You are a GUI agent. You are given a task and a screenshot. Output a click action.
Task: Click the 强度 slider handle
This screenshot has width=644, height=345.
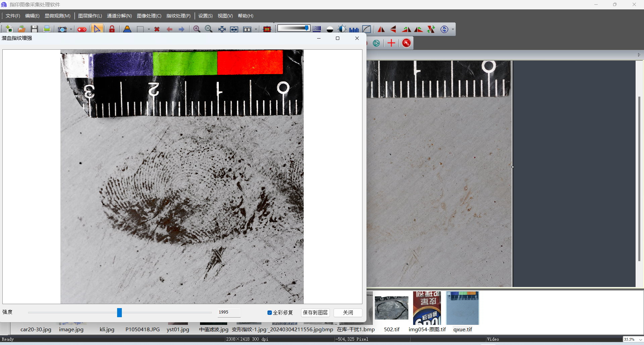(119, 312)
